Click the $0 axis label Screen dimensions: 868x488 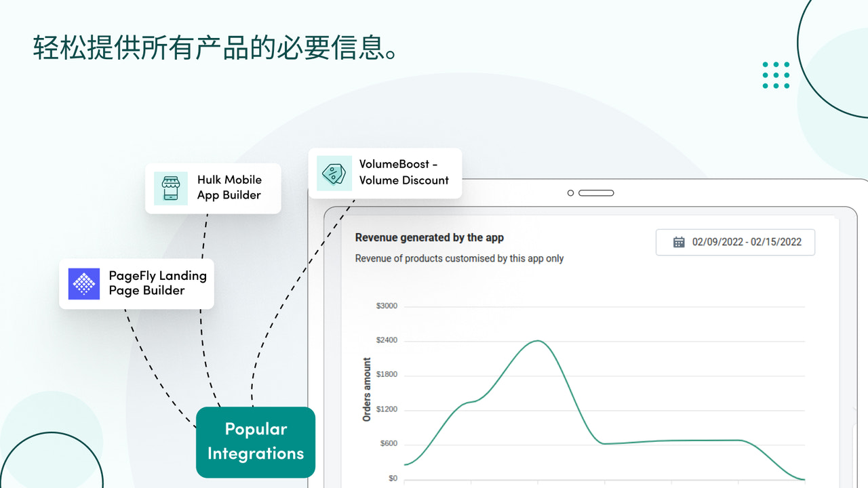[393, 479]
